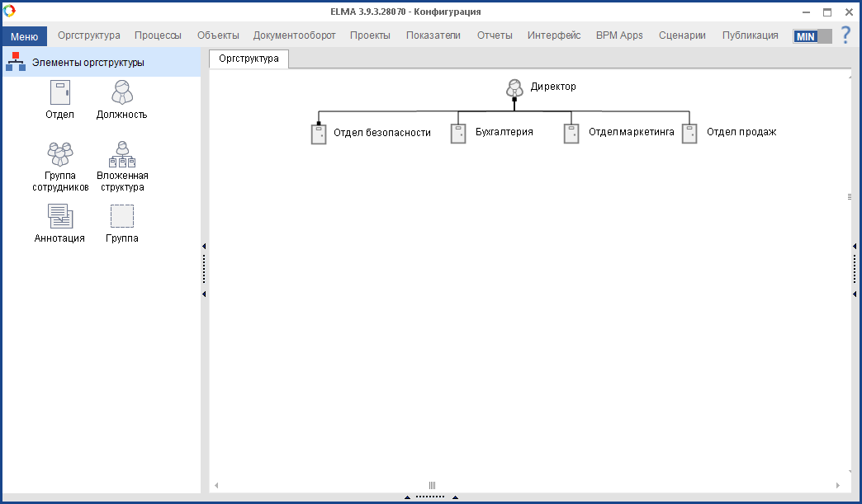
Task: Click the Отдел маркетинга department icon
Action: 571,134
